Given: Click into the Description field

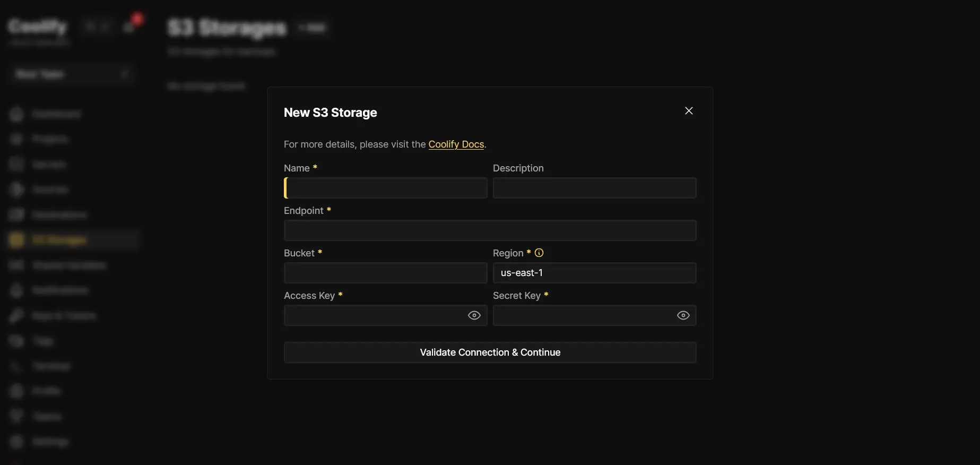Looking at the screenshot, I should [594, 188].
